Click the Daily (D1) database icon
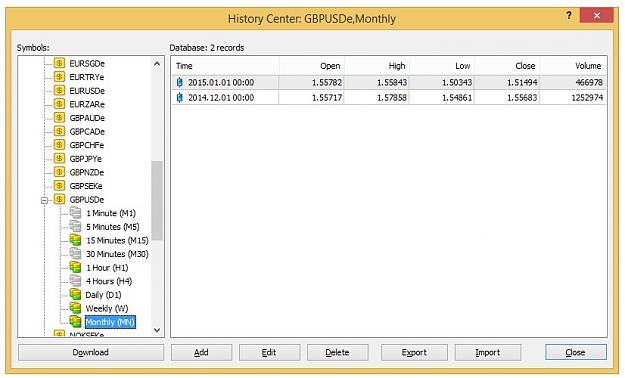This screenshot has width=625, height=378. pos(75,294)
